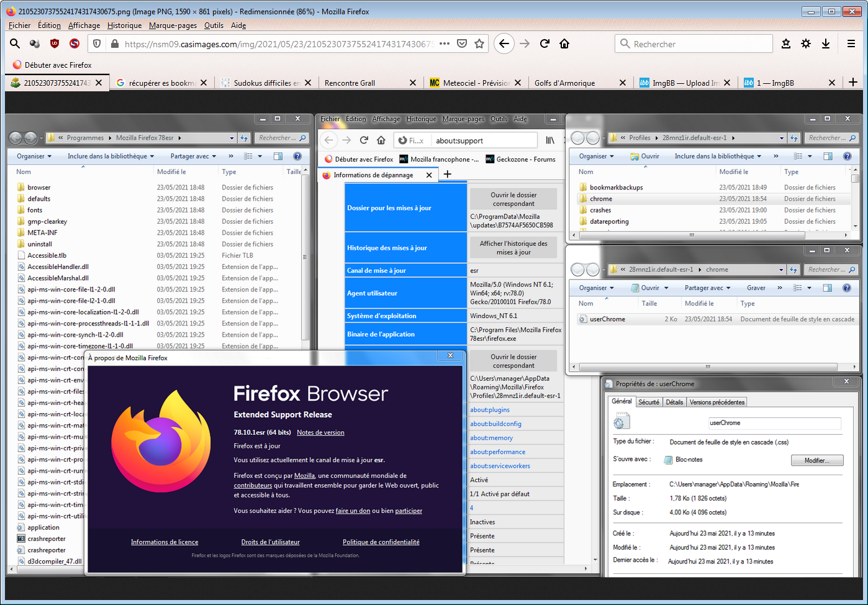Expand the Organiser dropdown in Programmes window
This screenshot has width=868, height=605.
[34, 156]
